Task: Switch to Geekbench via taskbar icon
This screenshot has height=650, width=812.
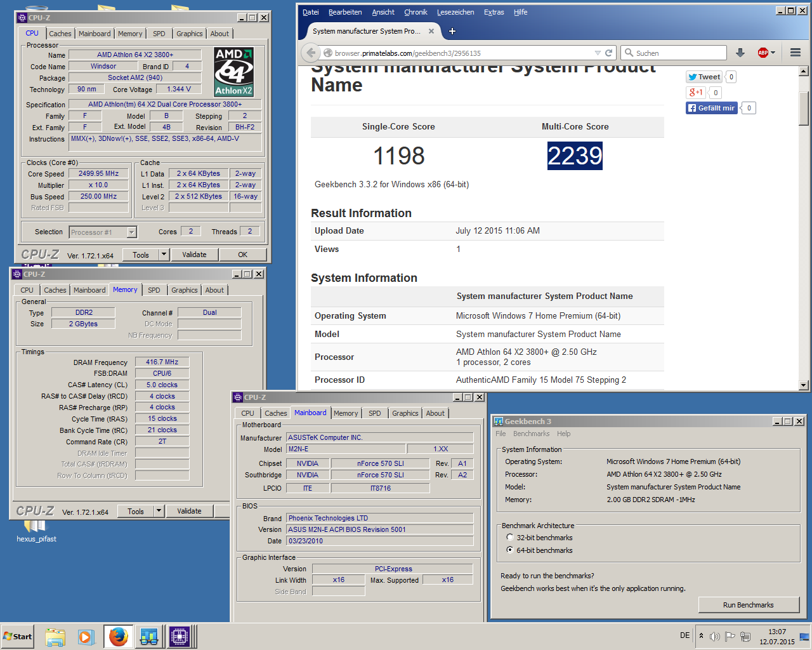Action: 150,637
